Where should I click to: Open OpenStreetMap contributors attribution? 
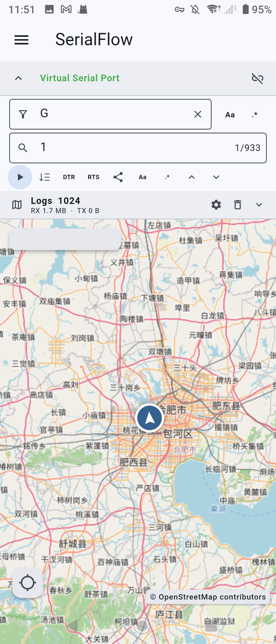208,597
